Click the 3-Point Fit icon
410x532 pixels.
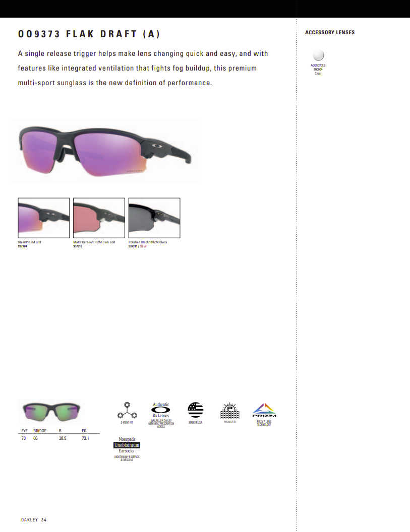pos(127,411)
